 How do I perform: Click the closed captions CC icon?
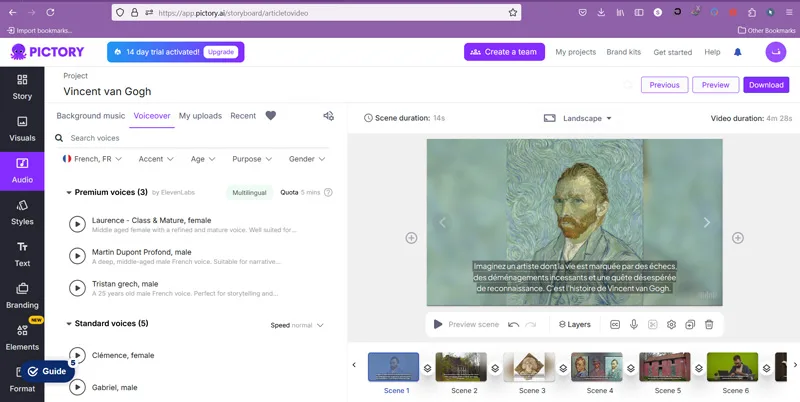tap(615, 324)
